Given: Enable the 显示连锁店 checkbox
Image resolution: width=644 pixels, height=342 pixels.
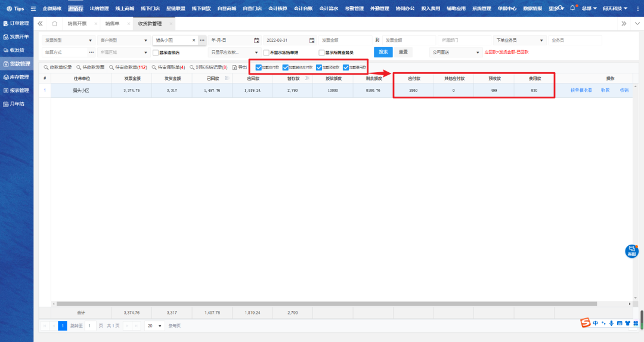Looking at the screenshot, I should click(x=156, y=53).
